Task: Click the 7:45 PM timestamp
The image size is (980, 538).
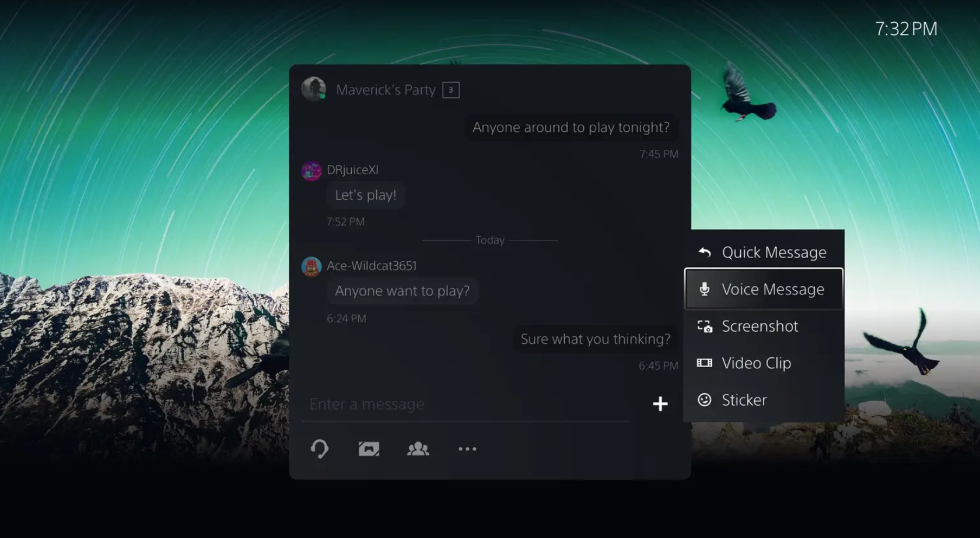Action: (659, 154)
